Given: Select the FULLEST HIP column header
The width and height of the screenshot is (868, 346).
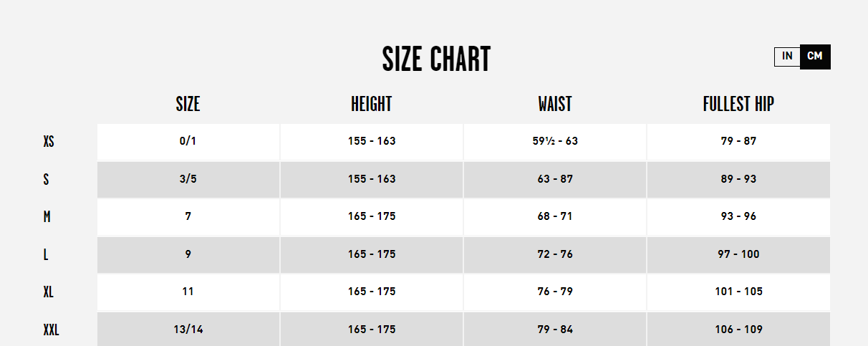Looking at the screenshot, I should click(x=738, y=105).
